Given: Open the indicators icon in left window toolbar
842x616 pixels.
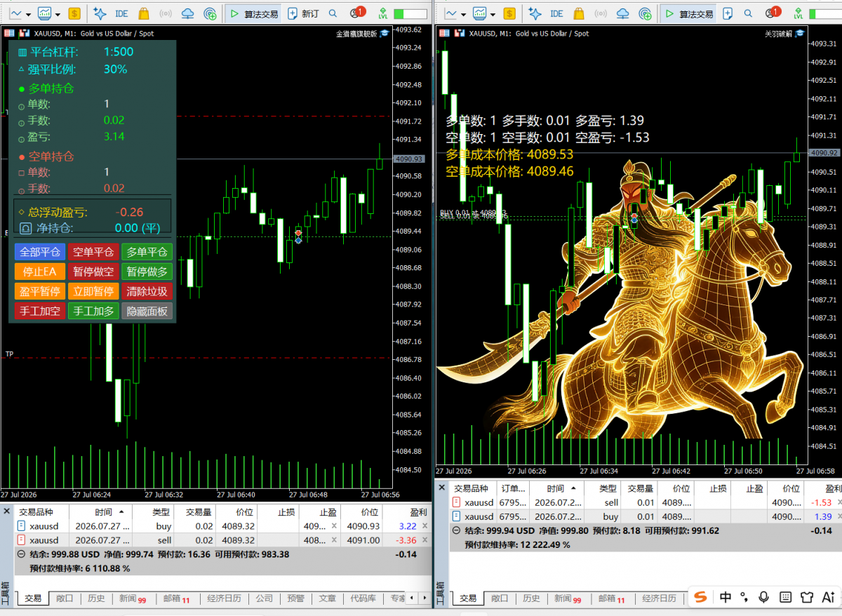Looking at the screenshot, I should [46, 13].
